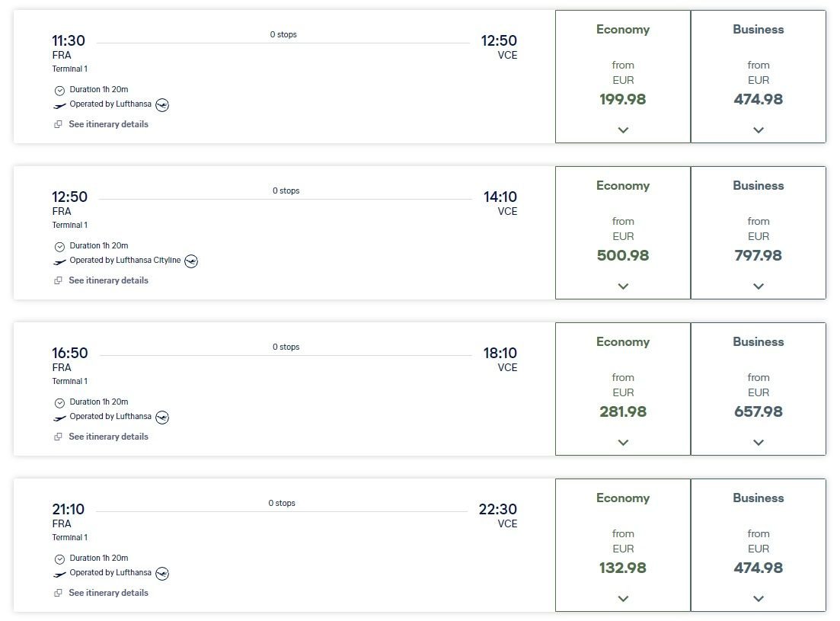The width and height of the screenshot is (840, 621).
Task: Expand Business fare chevron for 16:50 flight
Action: (x=759, y=443)
